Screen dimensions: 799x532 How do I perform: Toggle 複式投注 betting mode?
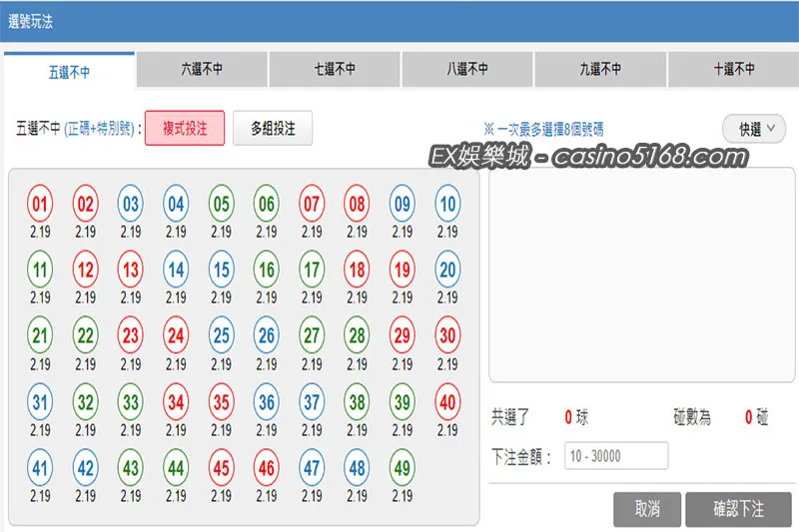(x=185, y=129)
